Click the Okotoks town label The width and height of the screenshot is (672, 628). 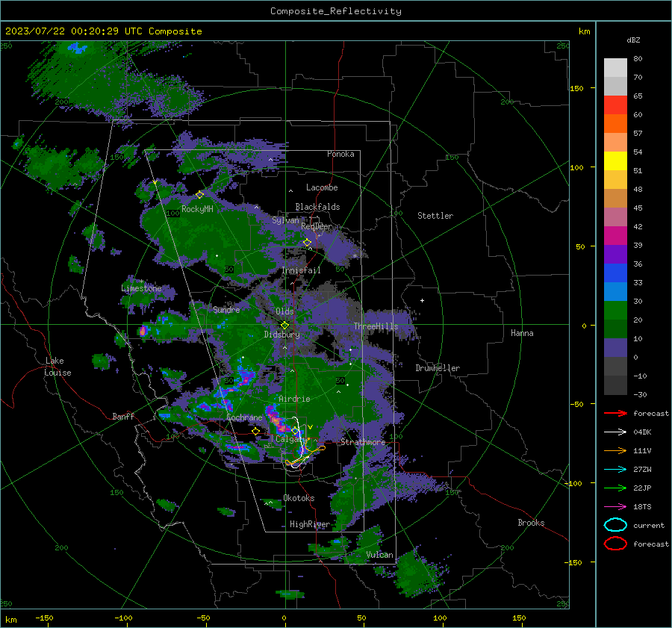[299, 498]
